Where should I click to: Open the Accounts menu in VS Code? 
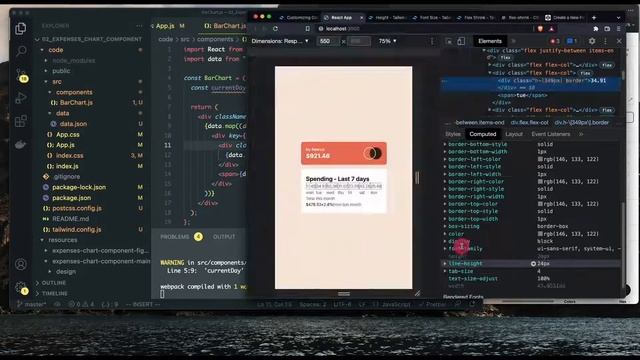[21, 264]
